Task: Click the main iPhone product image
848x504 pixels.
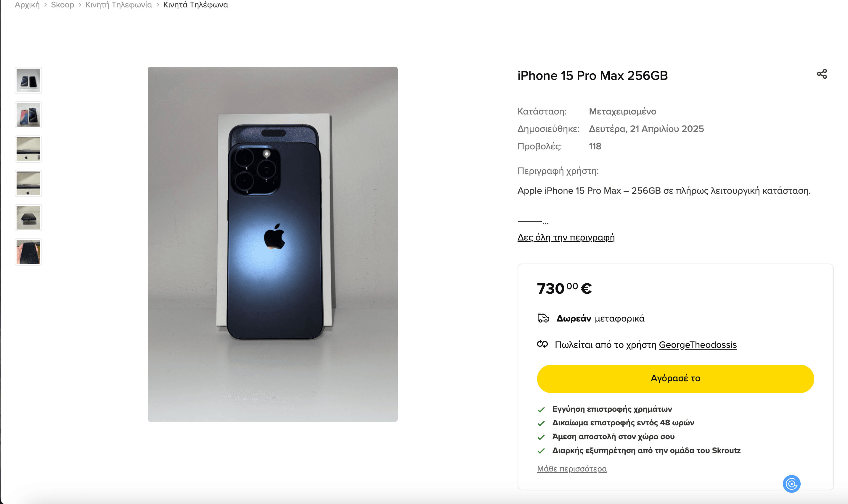Action: point(272,244)
